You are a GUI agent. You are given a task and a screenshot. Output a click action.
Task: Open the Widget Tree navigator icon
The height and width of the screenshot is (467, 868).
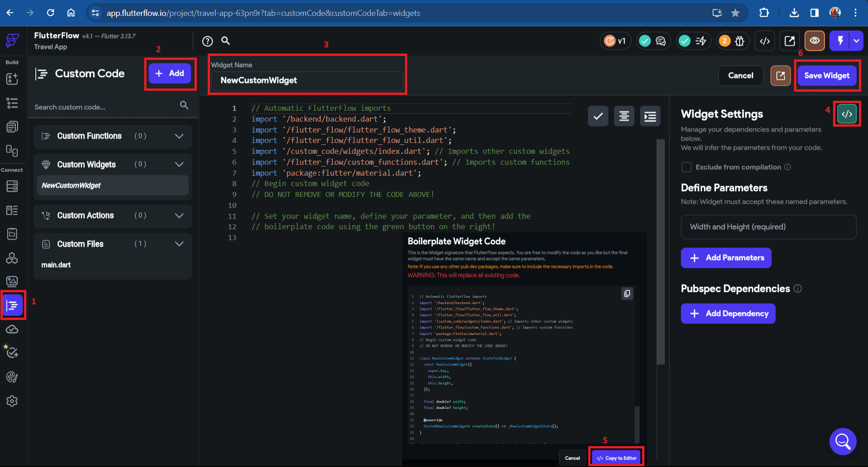tap(12, 103)
